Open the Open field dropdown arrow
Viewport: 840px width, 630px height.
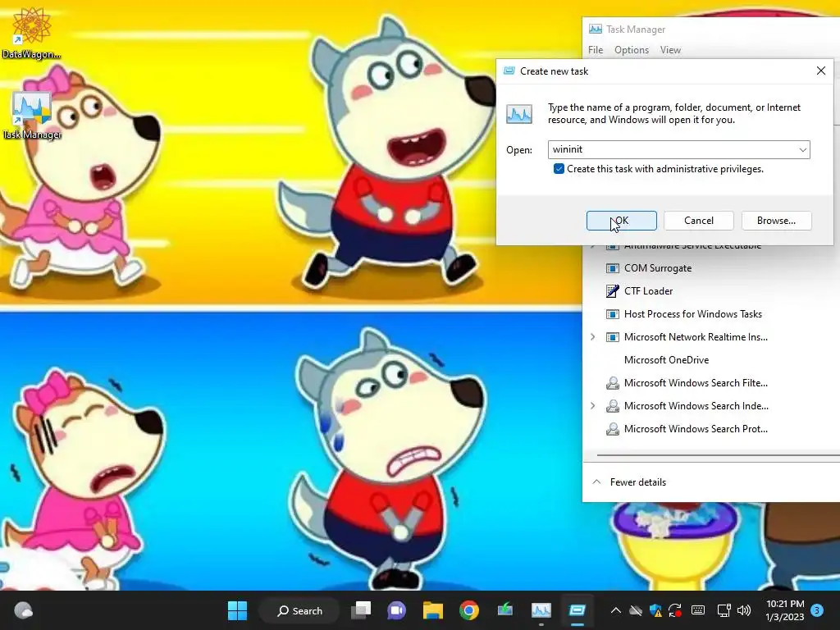(802, 149)
